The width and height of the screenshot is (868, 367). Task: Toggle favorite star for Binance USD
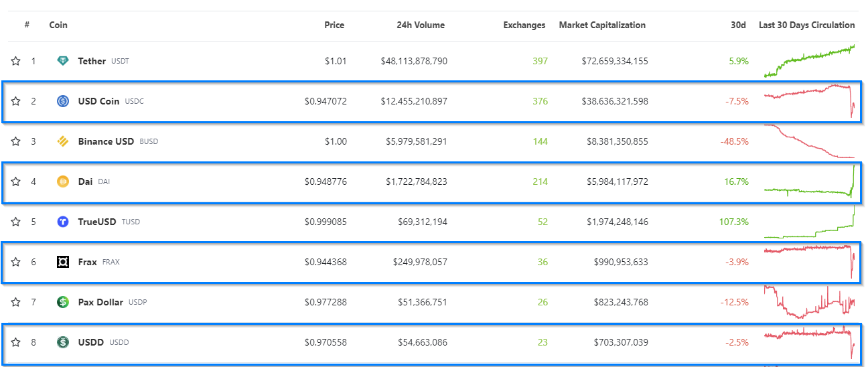(x=15, y=141)
